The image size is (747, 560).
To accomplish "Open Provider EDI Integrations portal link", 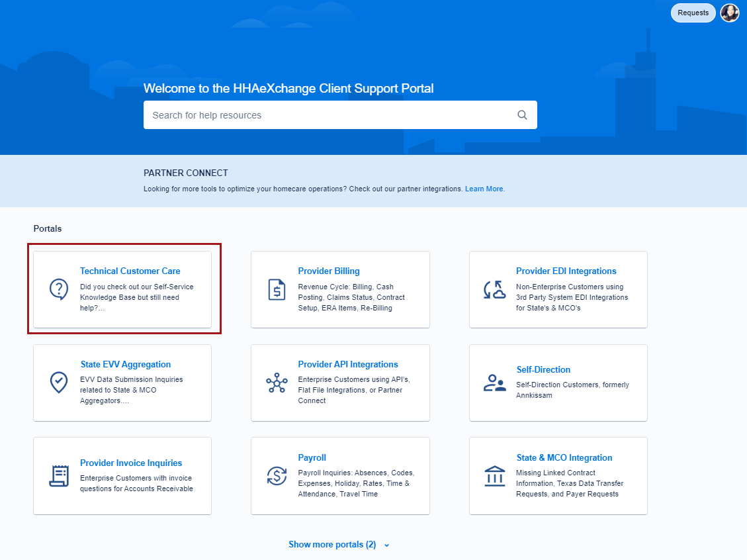I will coord(566,271).
